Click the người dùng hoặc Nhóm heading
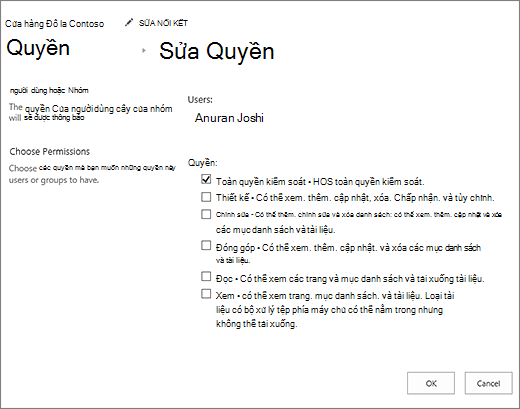 pos(49,90)
